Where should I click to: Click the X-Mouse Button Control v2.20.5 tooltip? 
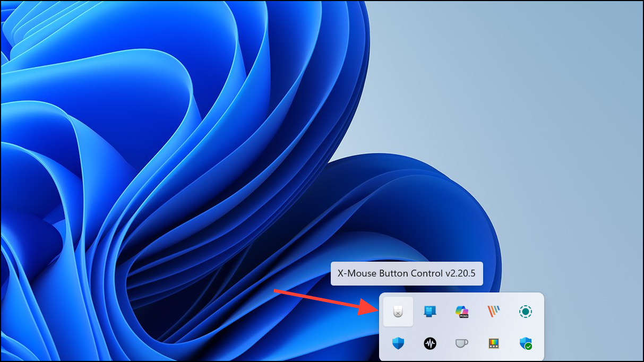coord(407,273)
